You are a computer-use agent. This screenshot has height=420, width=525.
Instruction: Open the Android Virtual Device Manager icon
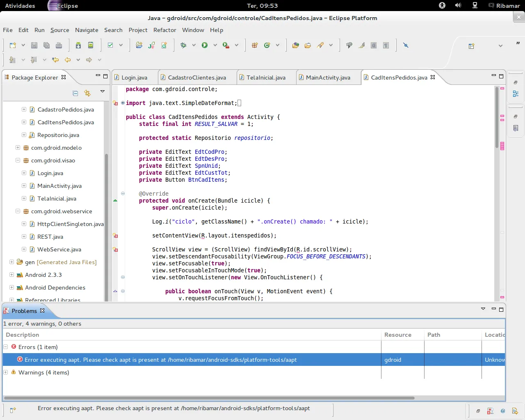point(91,45)
